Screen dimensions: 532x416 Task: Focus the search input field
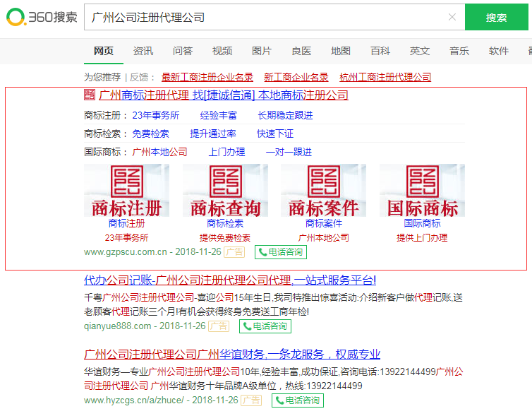[x=268, y=17]
